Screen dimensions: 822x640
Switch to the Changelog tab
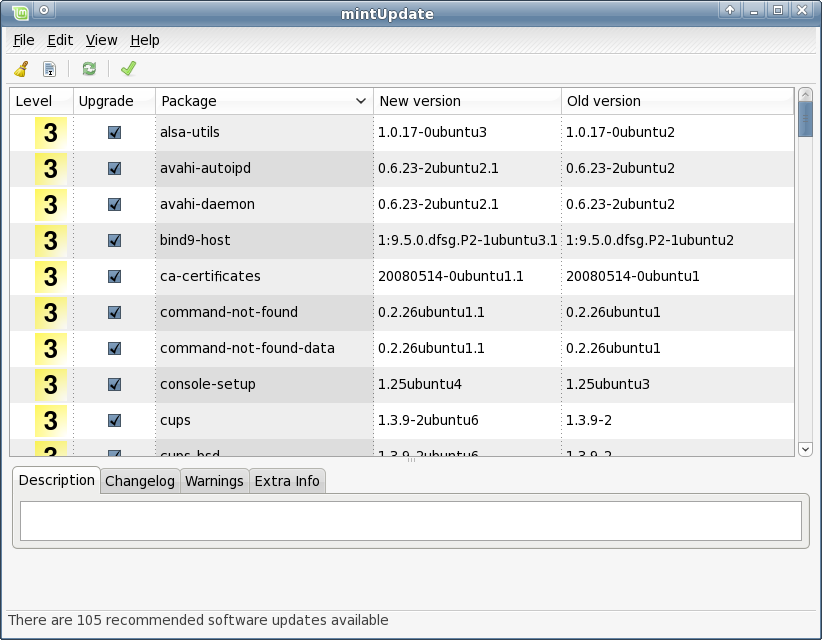139,481
